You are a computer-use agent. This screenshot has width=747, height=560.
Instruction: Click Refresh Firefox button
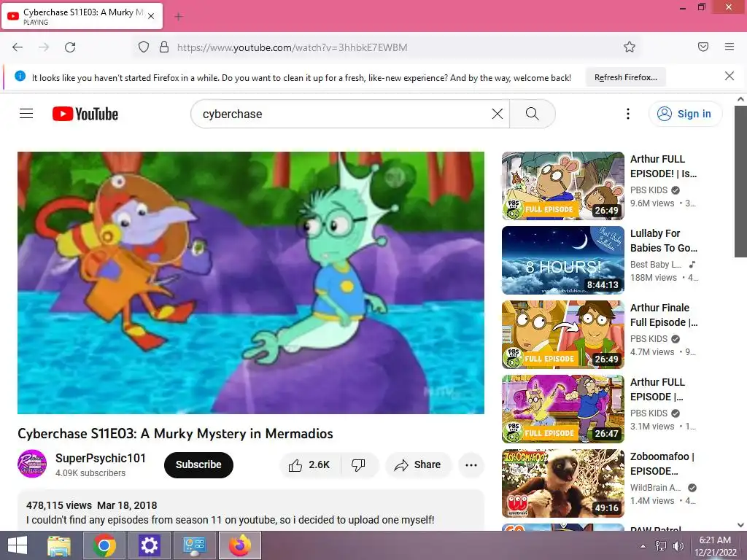(x=625, y=77)
